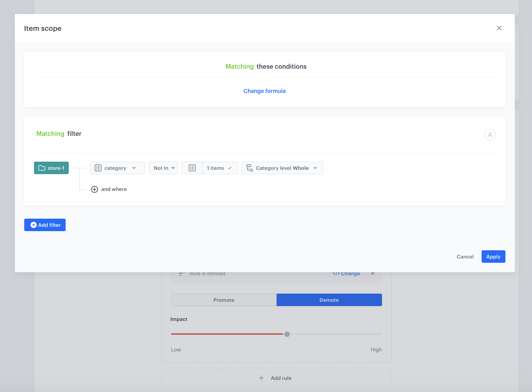Expand the Not In operator dropdown
Screen dimensions: 532x392
[x=164, y=168]
